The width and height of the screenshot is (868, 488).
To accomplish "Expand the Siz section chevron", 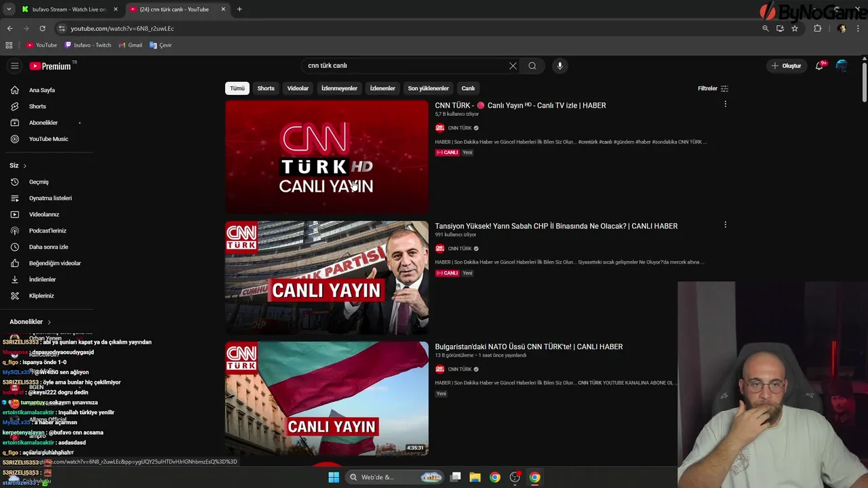I will pyautogui.click(x=25, y=166).
